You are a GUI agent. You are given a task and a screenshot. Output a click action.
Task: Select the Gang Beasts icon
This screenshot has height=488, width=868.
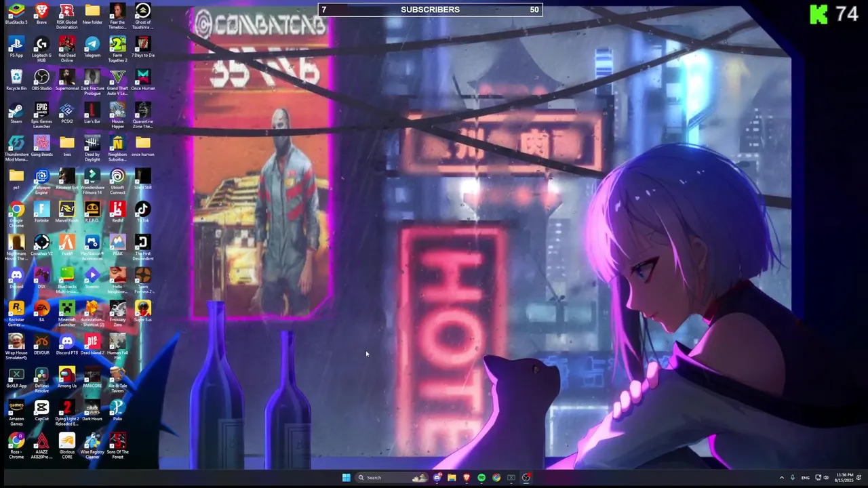[41, 146]
